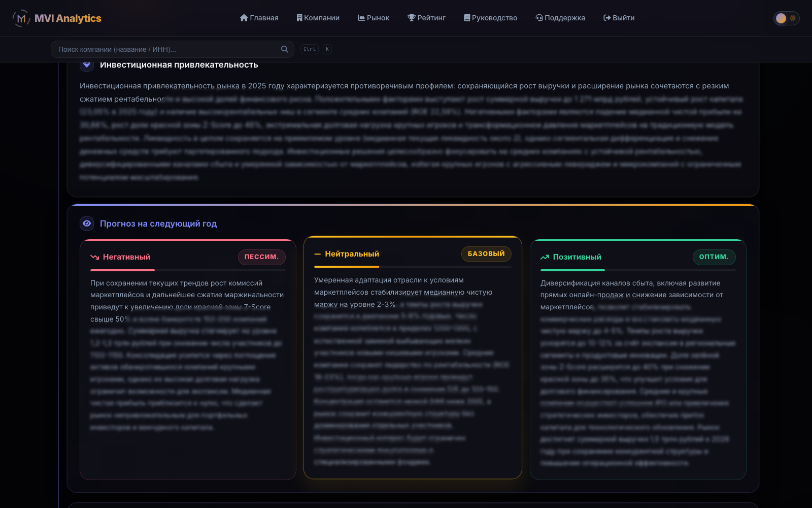Click the diamond icon near Инвестиционная привлекательность
This screenshot has width=812, height=508.
pyautogui.click(x=87, y=65)
